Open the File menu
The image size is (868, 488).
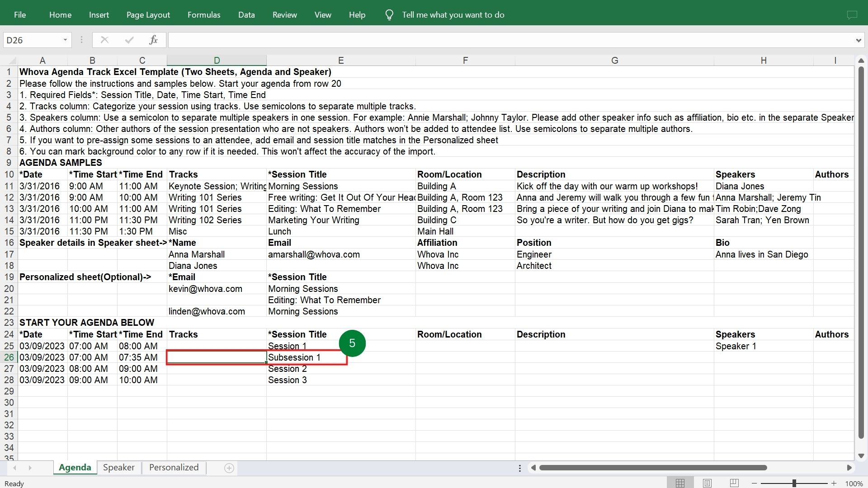click(20, 15)
